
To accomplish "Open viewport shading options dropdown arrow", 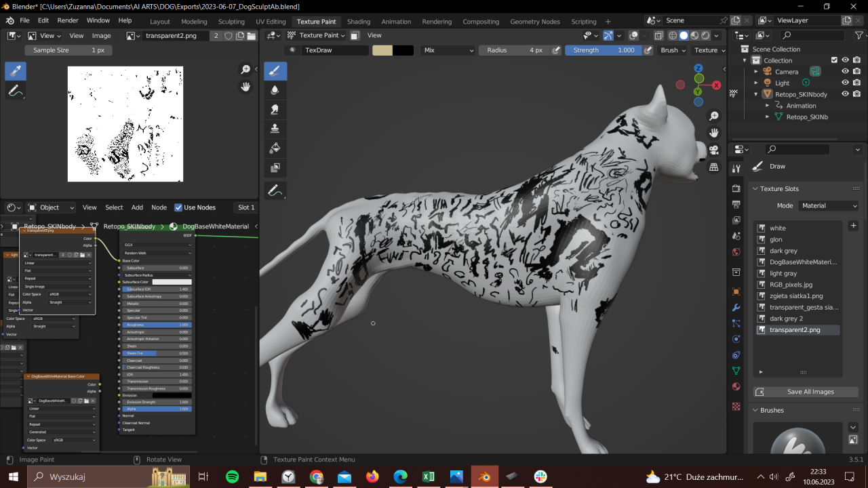I will point(717,35).
